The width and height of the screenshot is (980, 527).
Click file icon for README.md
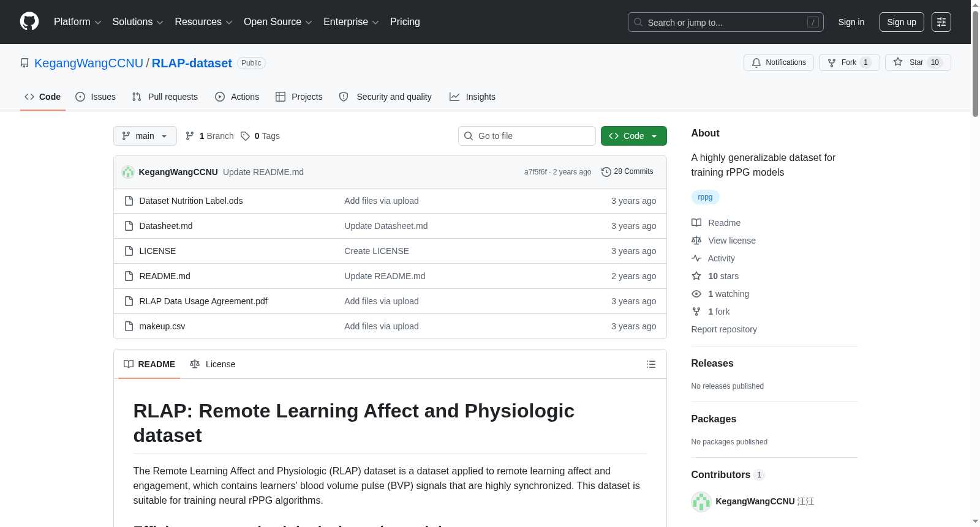coord(129,276)
